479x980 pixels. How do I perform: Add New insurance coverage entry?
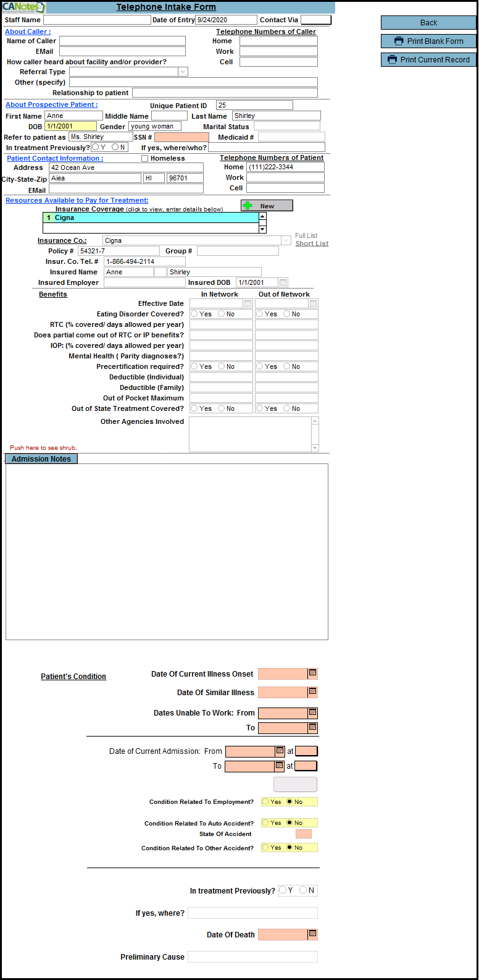pyautogui.click(x=267, y=206)
